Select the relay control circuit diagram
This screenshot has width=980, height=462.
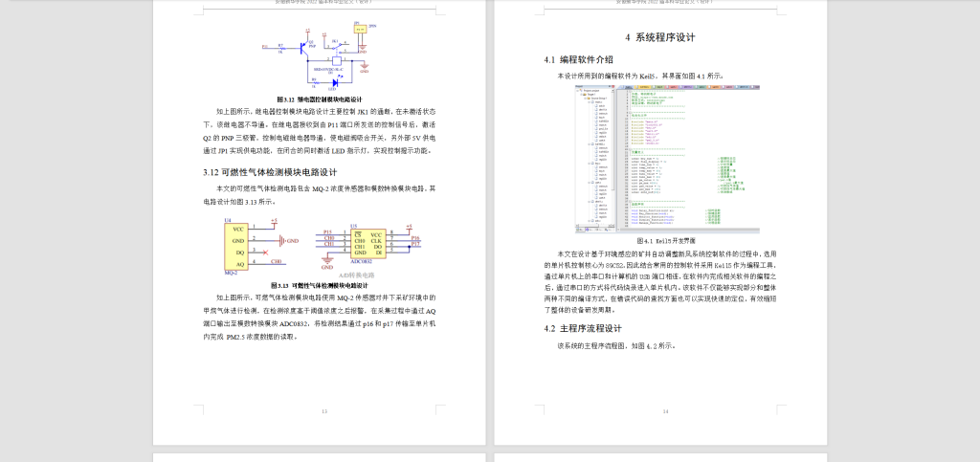(318, 58)
